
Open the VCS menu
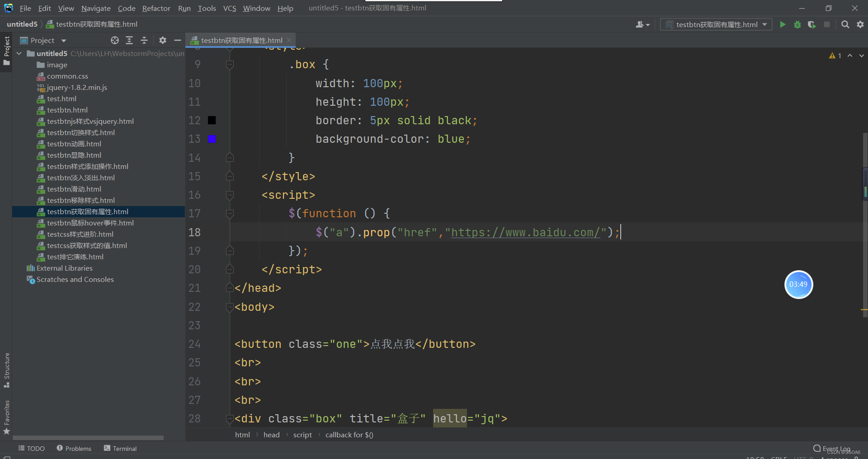tap(230, 8)
